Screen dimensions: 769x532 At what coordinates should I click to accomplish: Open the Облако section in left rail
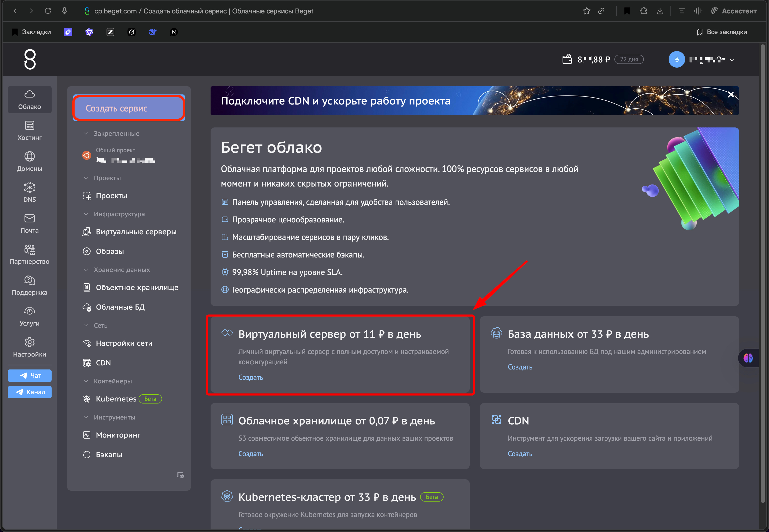click(x=30, y=100)
